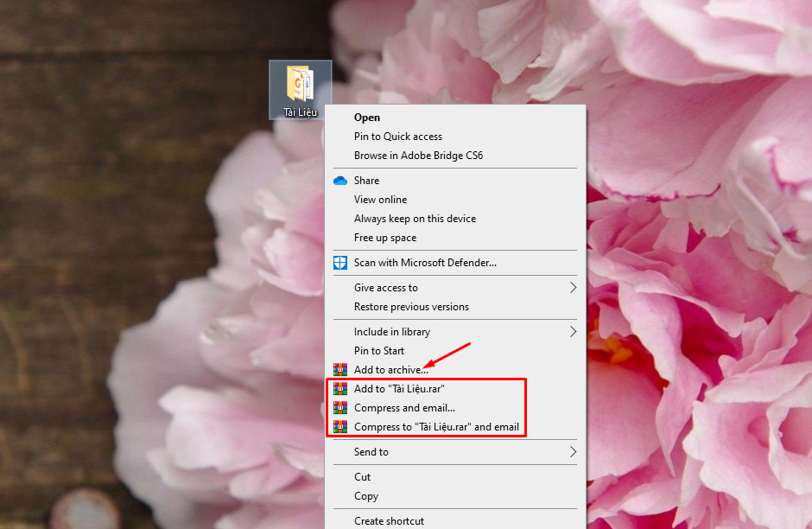The image size is (812, 529).
Task: Expand the Include in library submenu arrow
Action: 572,332
